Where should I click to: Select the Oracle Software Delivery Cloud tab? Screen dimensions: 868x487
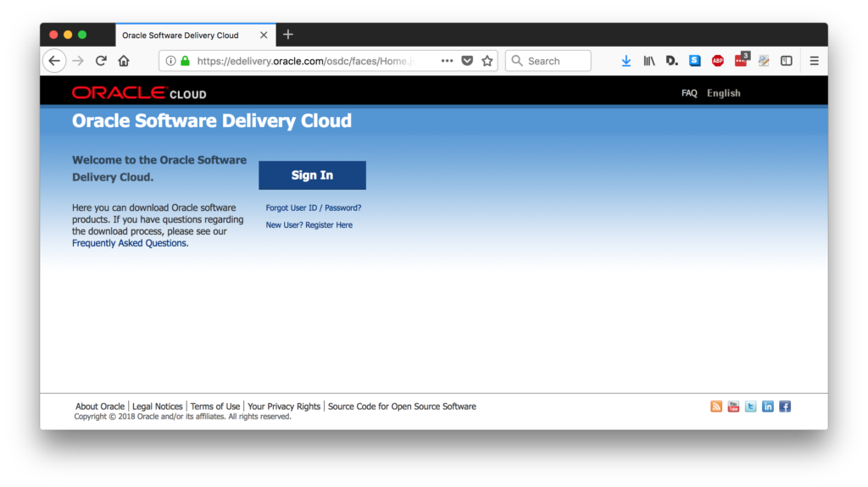(x=196, y=35)
